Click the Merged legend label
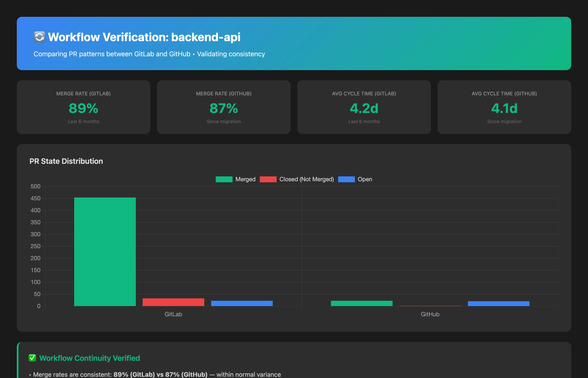Image resolution: width=588 pixels, height=378 pixels. tap(245, 179)
